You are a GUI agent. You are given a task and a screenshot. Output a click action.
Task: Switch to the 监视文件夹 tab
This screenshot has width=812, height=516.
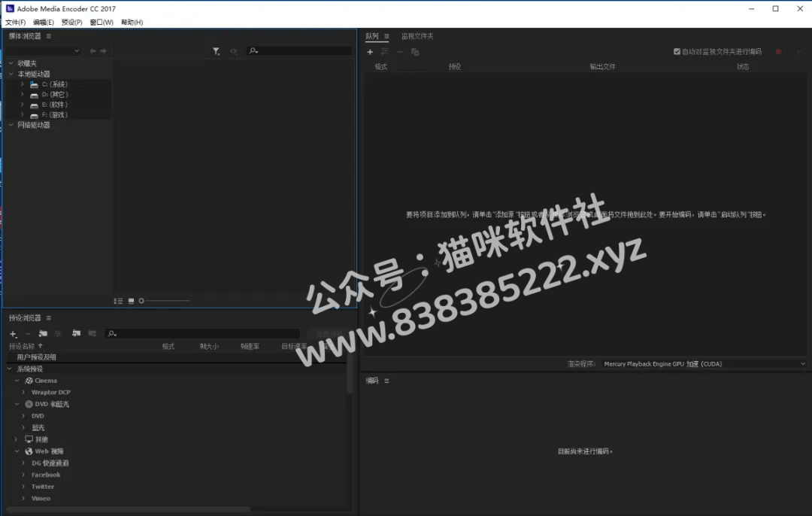tap(417, 36)
